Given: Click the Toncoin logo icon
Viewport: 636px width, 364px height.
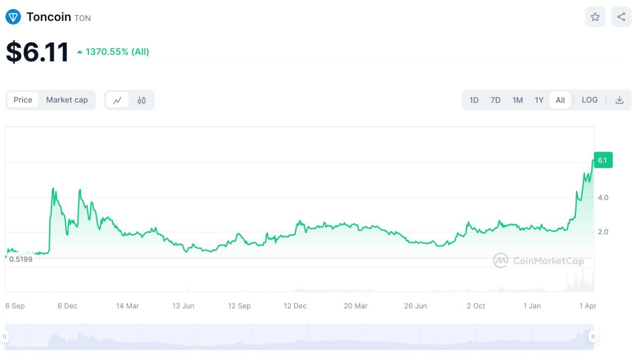Looking at the screenshot, I should pyautogui.click(x=13, y=17).
